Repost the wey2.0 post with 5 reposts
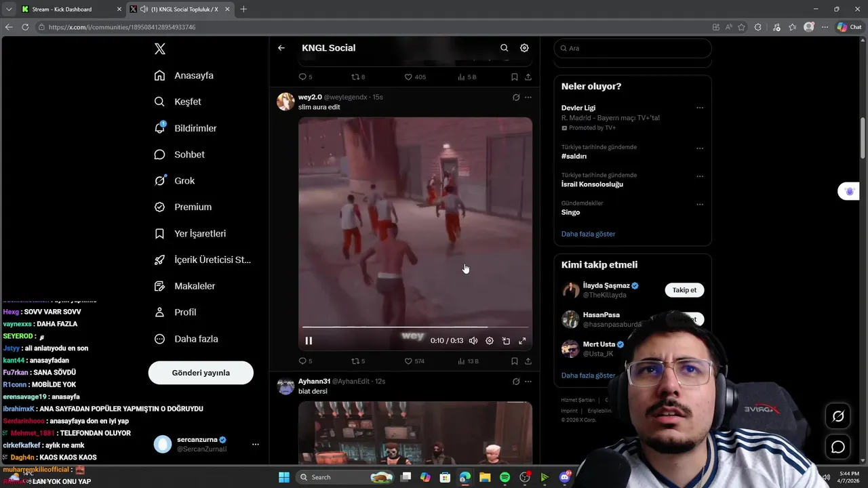Image resolution: width=868 pixels, height=488 pixels. (x=357, y=361)
